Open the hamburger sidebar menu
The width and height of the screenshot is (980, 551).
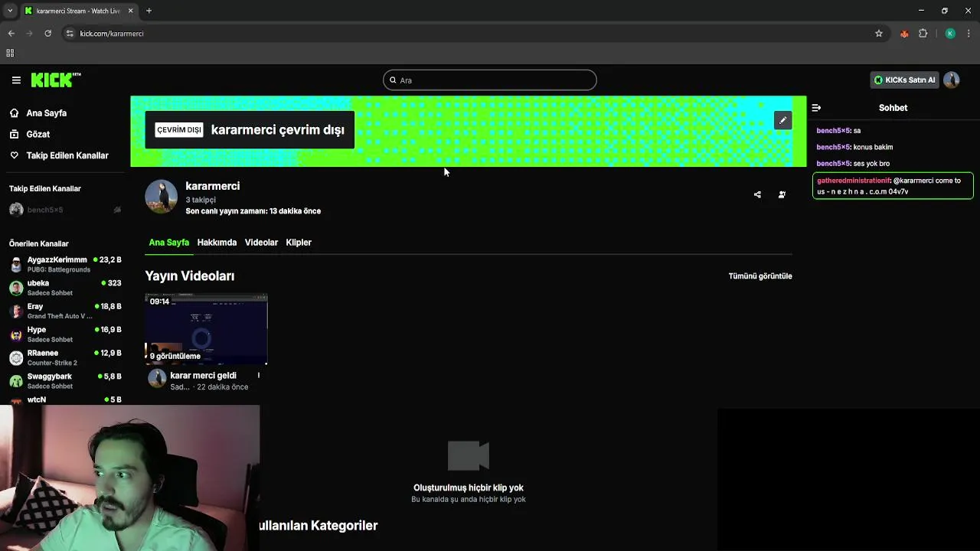16,80
